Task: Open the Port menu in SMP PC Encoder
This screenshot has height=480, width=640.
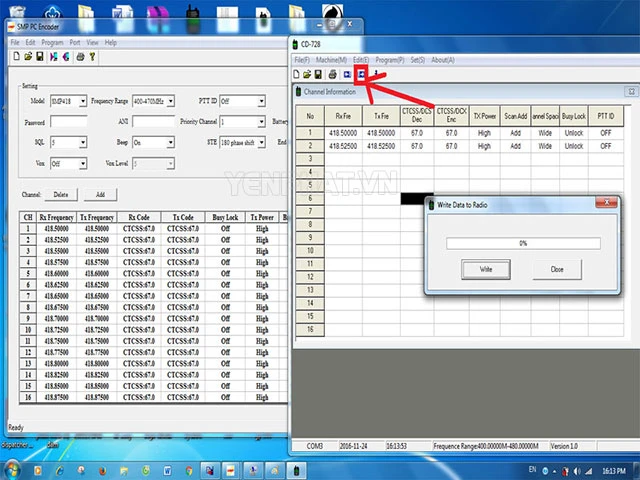Action: tap(75, 43)
